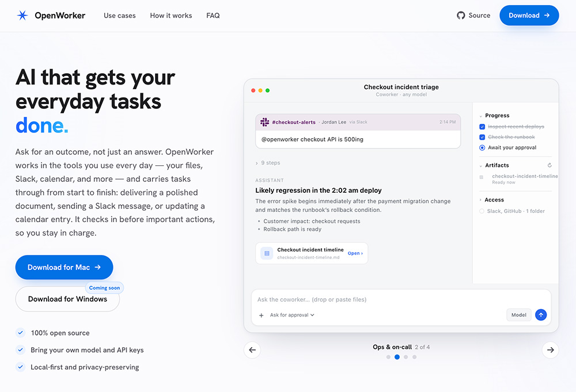576x392 pixels.
Task: Select the fourth carousel dot
Action: click(x=414, y=357)
